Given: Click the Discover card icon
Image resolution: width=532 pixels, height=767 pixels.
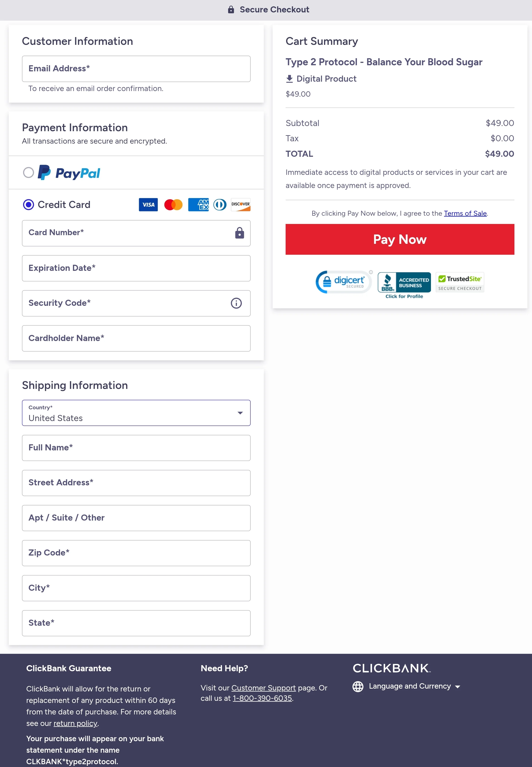Looking at the screenshot, I should (x=240, y=204).
